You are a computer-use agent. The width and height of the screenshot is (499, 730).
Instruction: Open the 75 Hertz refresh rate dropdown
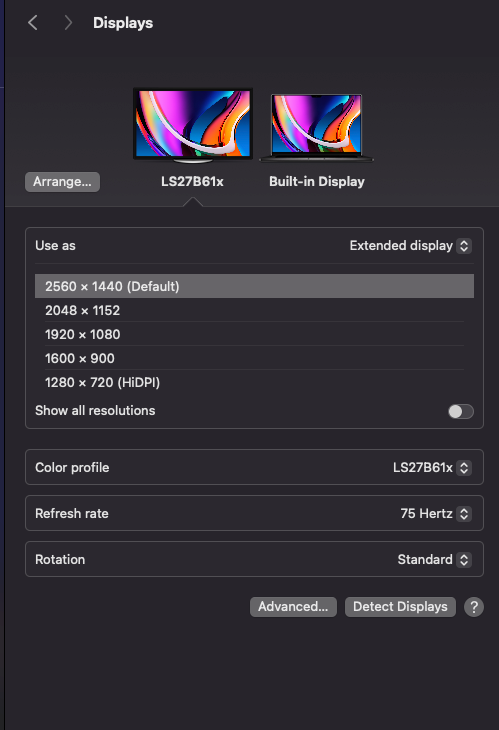436,514
